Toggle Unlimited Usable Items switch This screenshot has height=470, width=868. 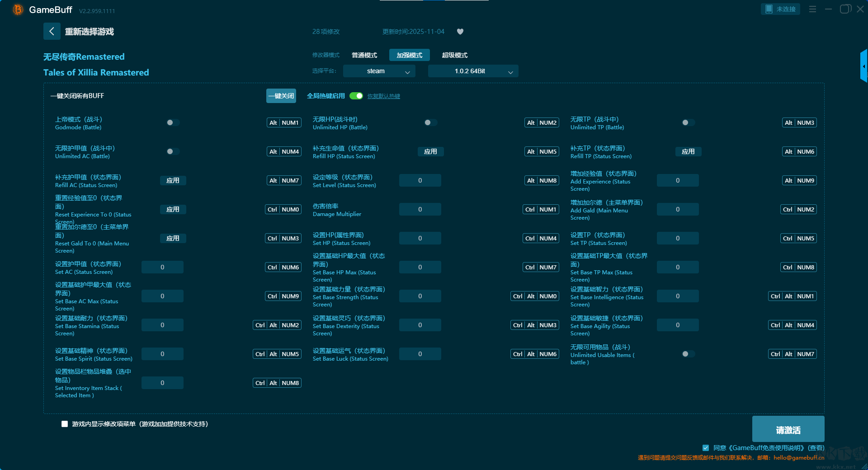[x=688, y=354]
